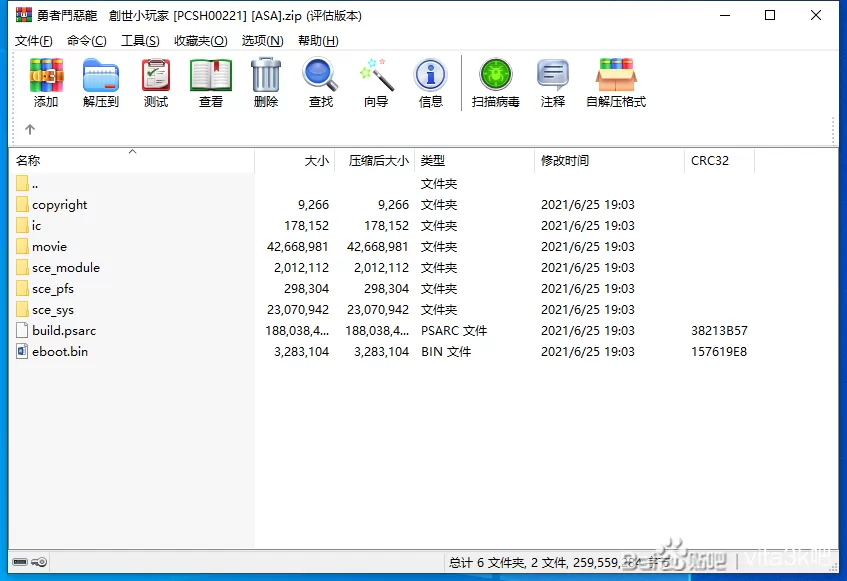Sort by 大小 column header
This screenshot has width=847, height=581.
coord(295,160)
